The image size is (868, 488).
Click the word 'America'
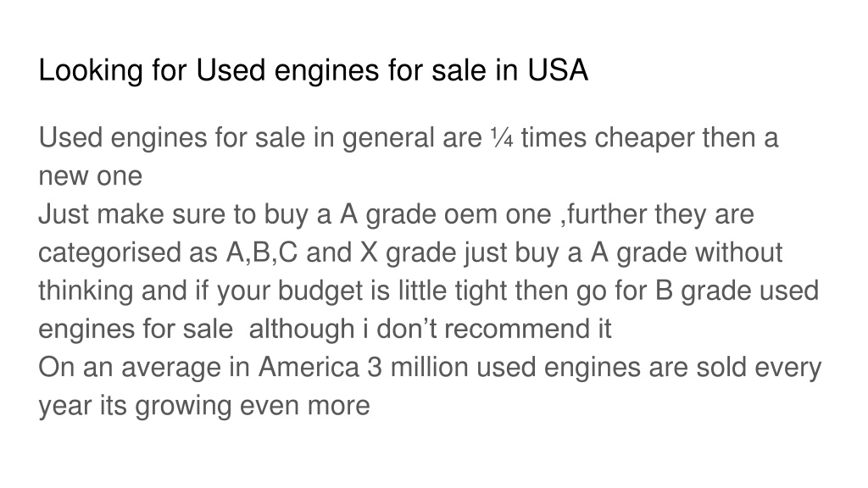tap(309, 368)
